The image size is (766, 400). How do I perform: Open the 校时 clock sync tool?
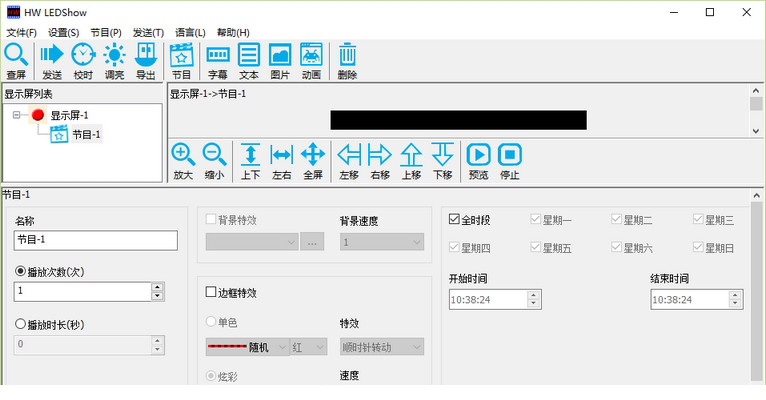pos(83,61)
